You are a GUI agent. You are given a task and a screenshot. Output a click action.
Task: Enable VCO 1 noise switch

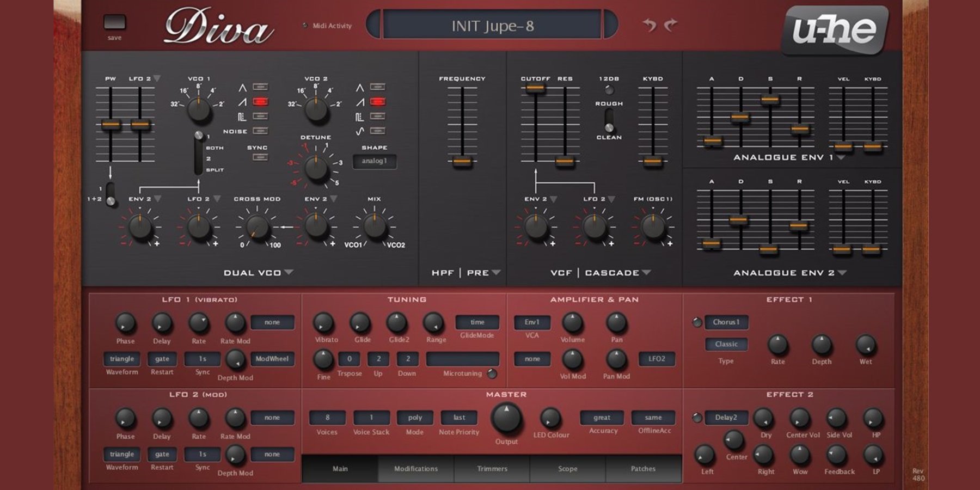click(x=260, y=131)
